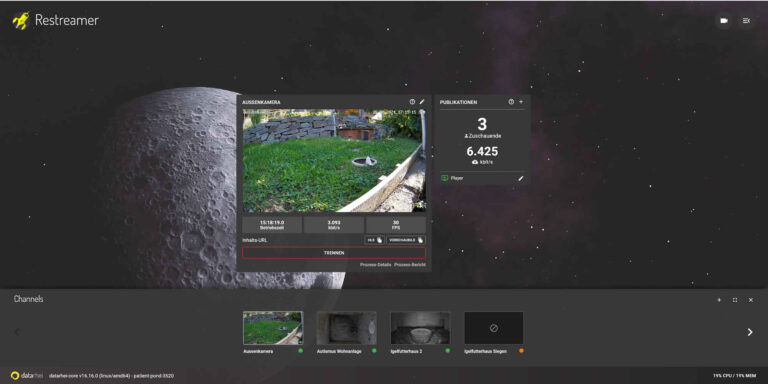The width and height of the screenshot is (768, 384).
Task: Click the kbit/s bitrate value box
Action: pos(334,225)
